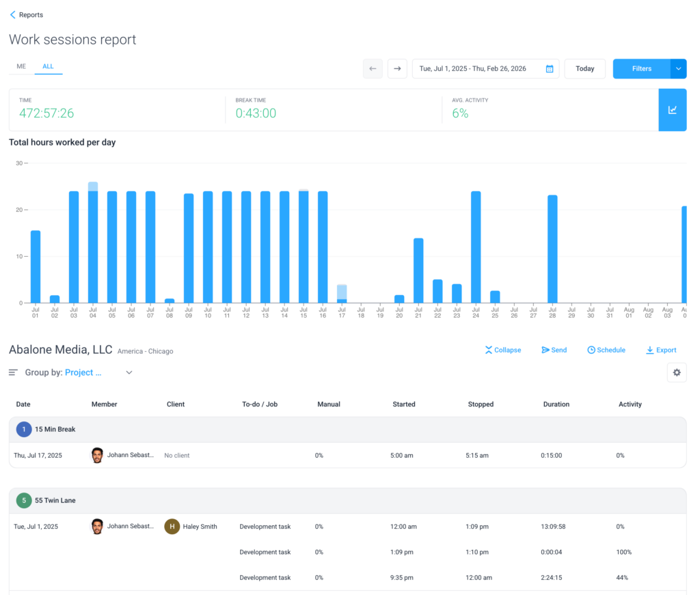Click the Jul 24 bar in chart
The width and height of the screenshot is (700, 595).
click(x=476, y=247)
